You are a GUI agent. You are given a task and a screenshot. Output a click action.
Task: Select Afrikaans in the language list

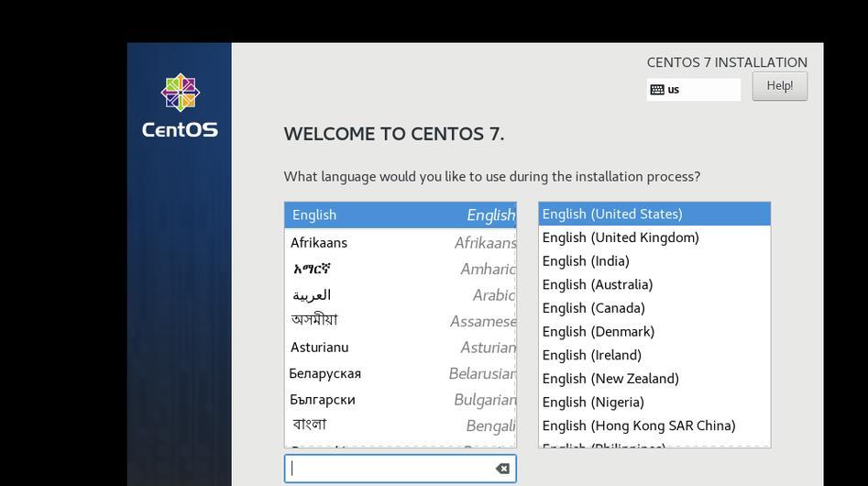coord(401,242)
